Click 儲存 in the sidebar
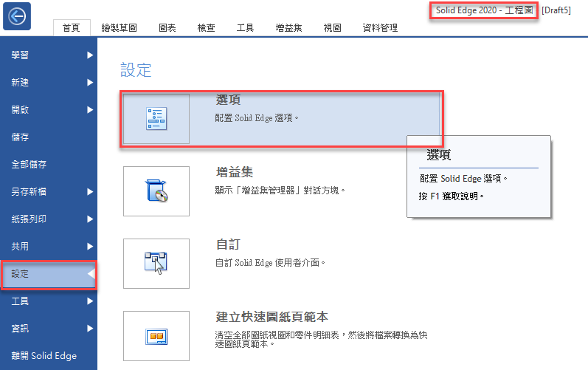 pyautogui.click(x=49, y=137)
